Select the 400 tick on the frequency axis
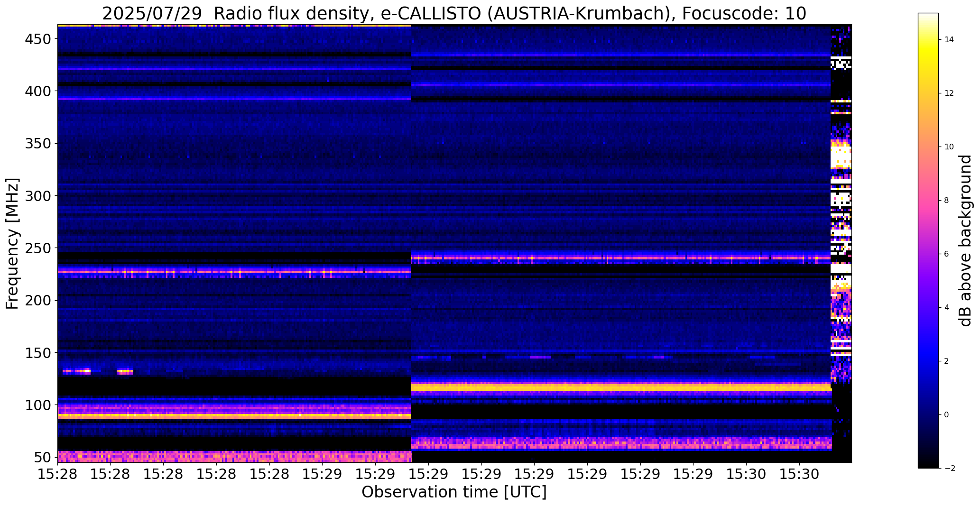Viewport: 980px width, 506px height. [x=37, y=91]
